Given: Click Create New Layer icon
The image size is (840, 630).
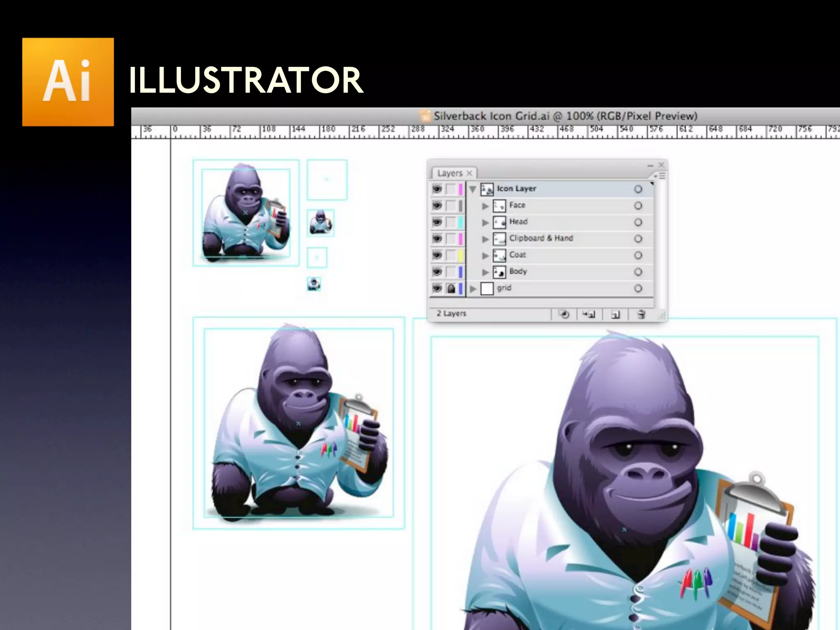Looking at the screenshot, I should [615, 315].
